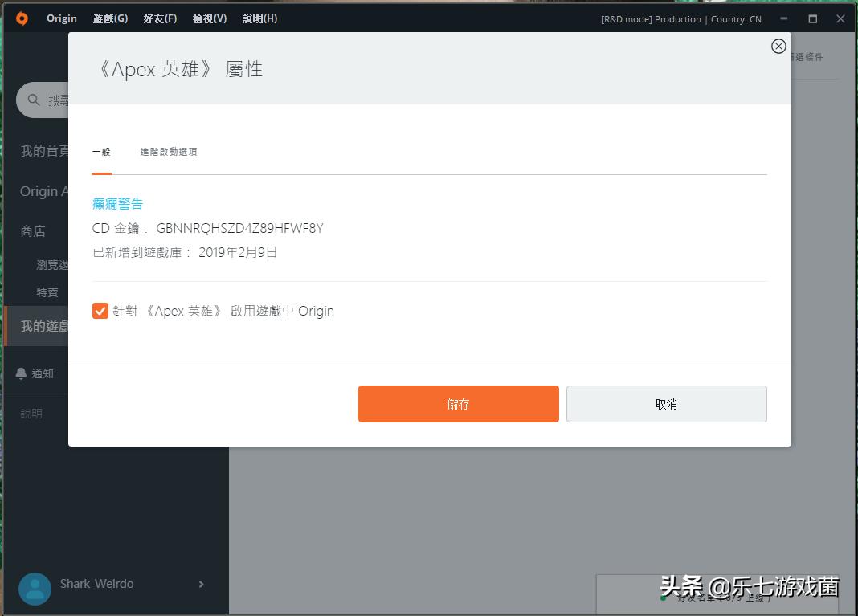Open the 特賣 sidebar entry

pyautogui.click(x=47, y=292)
